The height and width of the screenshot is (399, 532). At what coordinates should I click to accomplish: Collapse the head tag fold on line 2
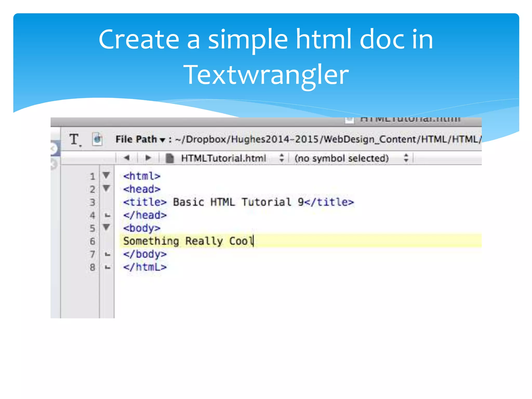(x=106, y=188)
